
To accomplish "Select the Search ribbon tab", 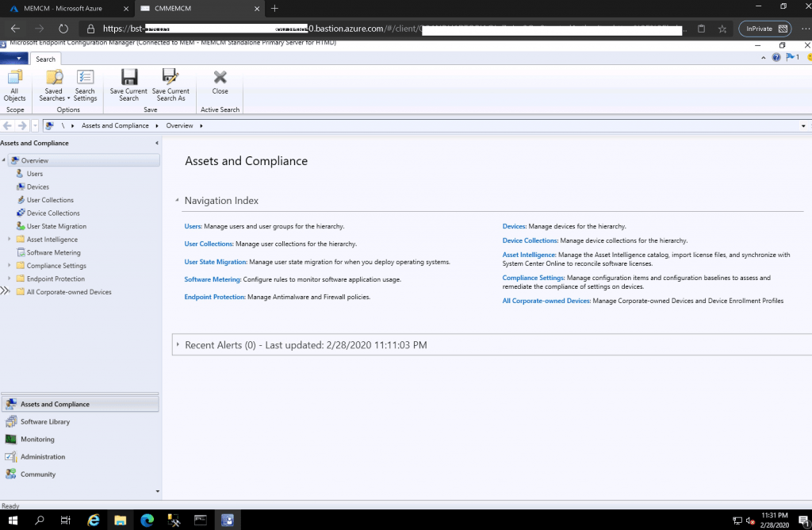I will [45, 60].
